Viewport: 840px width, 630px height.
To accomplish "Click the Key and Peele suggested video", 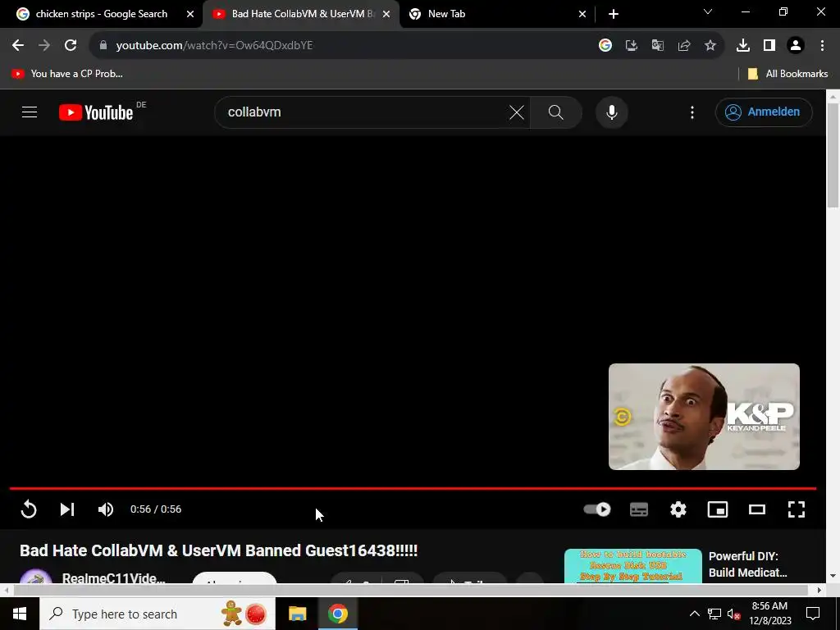I will (704, 417).
